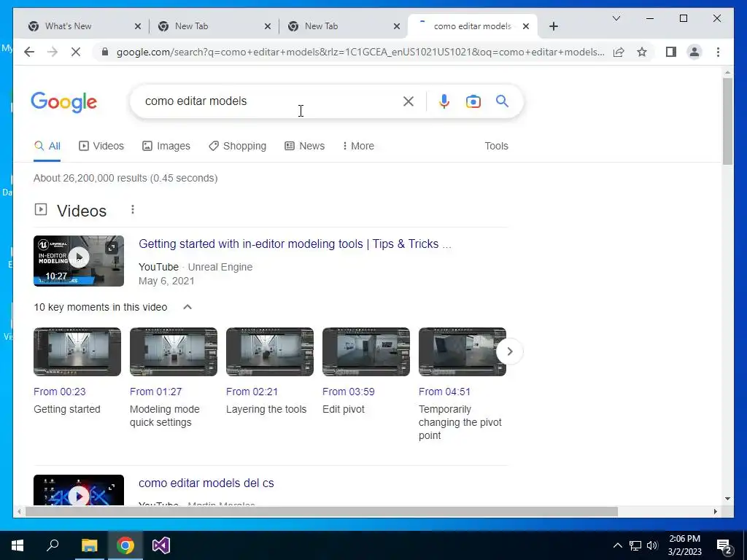Open volume control tray icon

[x=652, y=545]
